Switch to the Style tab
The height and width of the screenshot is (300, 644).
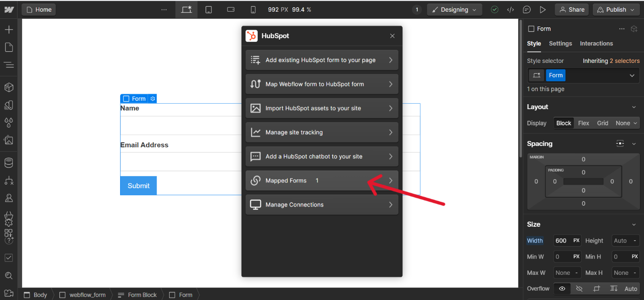(534, 44)
